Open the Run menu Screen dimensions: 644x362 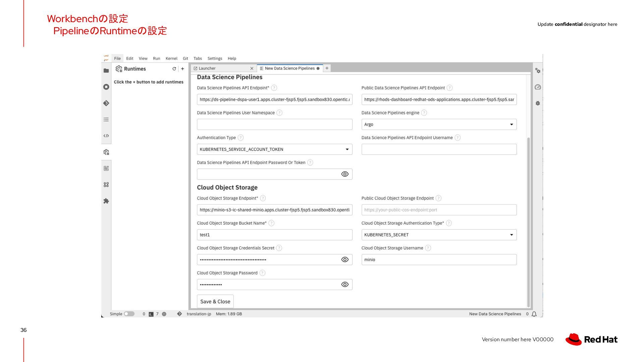point(157,58)
